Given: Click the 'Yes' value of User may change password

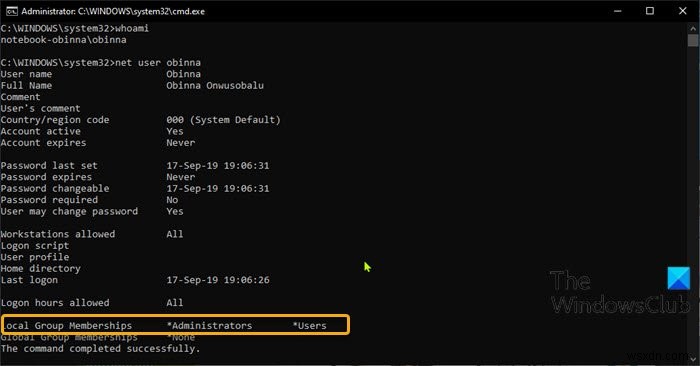Looking at the screenshot, I should coord(175,212).
